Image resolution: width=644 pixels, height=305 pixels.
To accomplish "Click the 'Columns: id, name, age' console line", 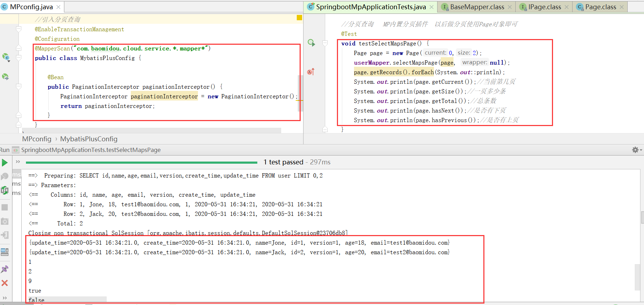I will pos(142,195).
